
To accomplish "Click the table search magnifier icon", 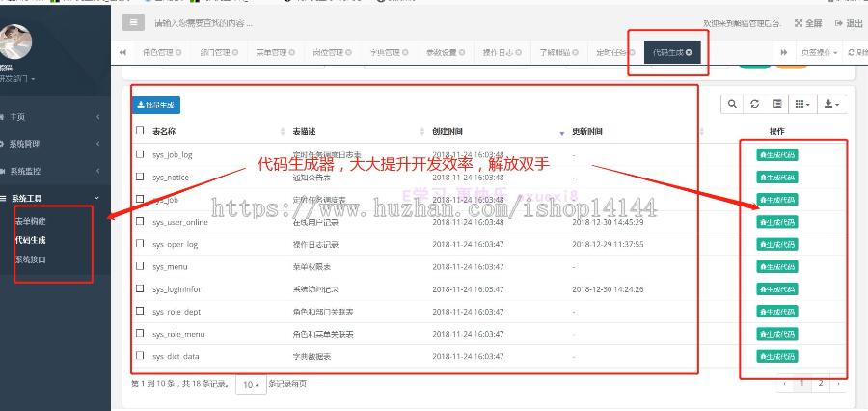I will pyautogui.click(x=732, y=104).
